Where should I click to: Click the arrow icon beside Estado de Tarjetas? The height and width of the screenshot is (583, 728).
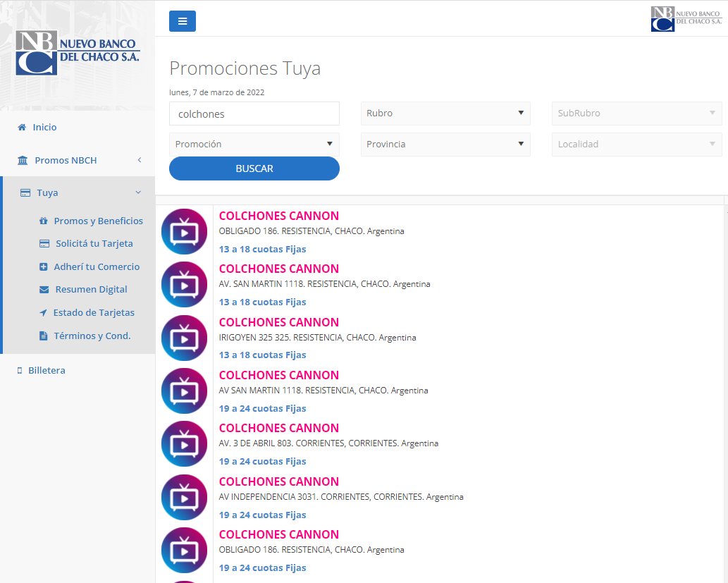[x=43, y=312]
